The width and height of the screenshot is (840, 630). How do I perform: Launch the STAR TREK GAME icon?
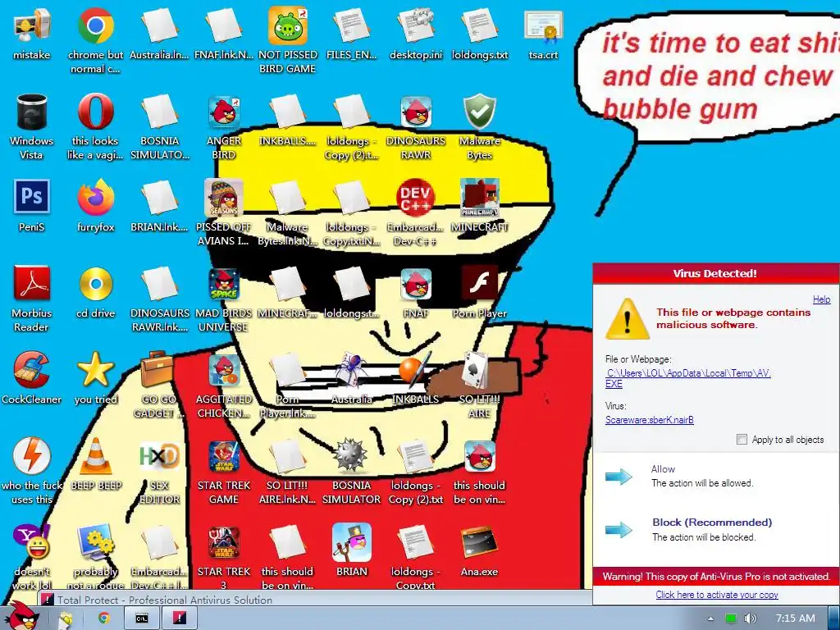224,456
